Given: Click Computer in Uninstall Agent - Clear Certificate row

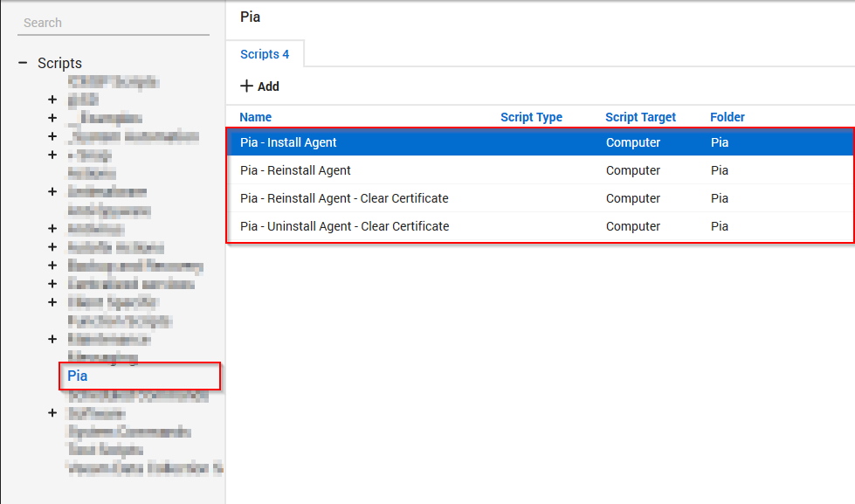Looking at the screenshot, I should point(633,226).
